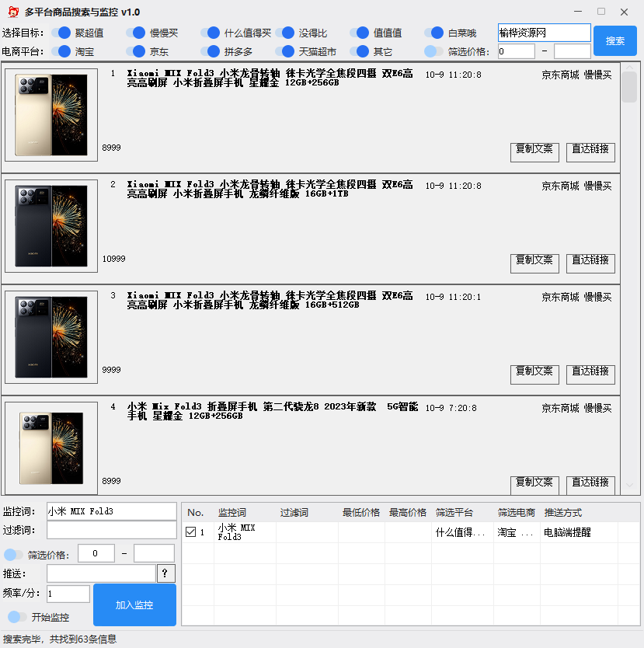Toggle the 没得比 source switch

click(285, 33)
